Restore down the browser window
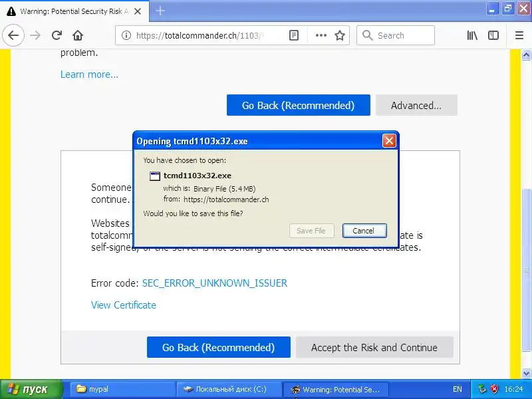The image size is (532, 399). tap(508, 9)
